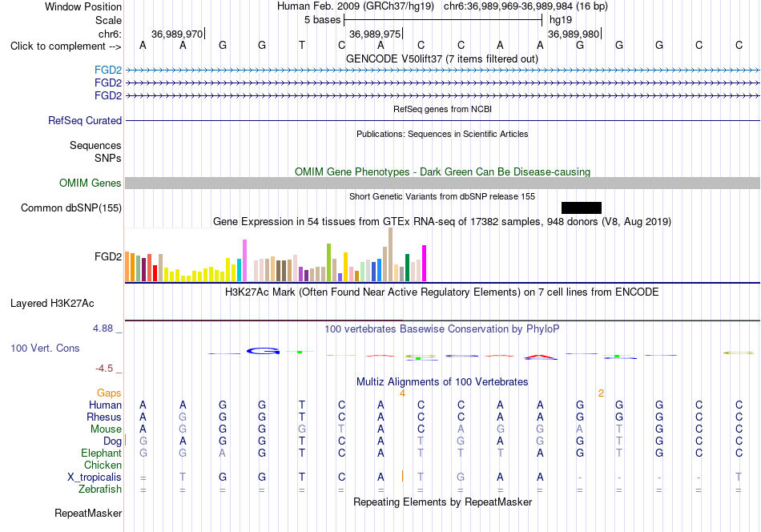Screen dimensions: 761x532
Task: Click 'Publications: Sequences in Scientific Articles' title
Action: 442,134
